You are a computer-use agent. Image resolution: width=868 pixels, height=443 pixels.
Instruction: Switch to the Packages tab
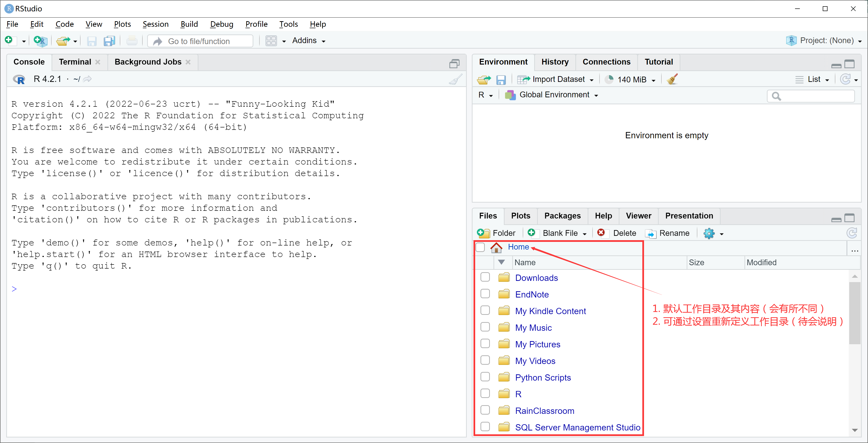(562, 216)
